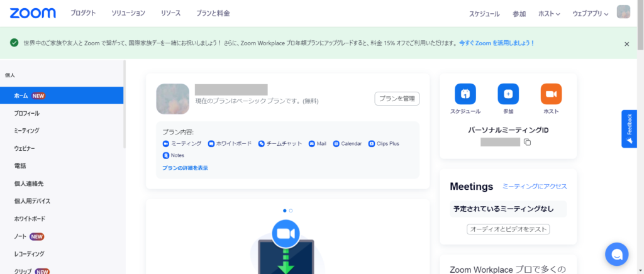Viewport: 644px width, 274px height.
Task: Select the first carousel dot indicator
Action: coord(285,211)
